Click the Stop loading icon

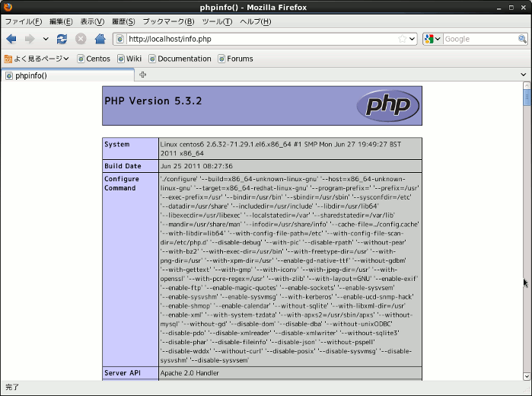(81, 39)
